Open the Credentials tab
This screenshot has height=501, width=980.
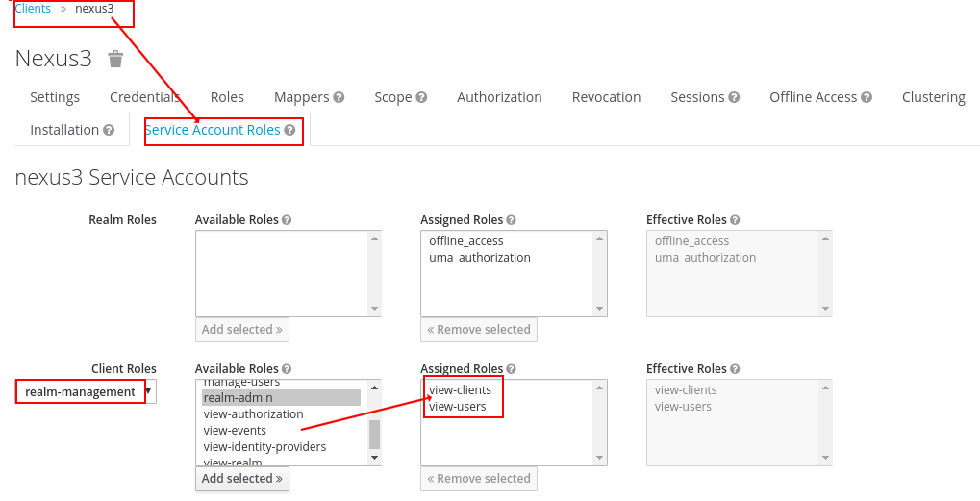(145, 97)
